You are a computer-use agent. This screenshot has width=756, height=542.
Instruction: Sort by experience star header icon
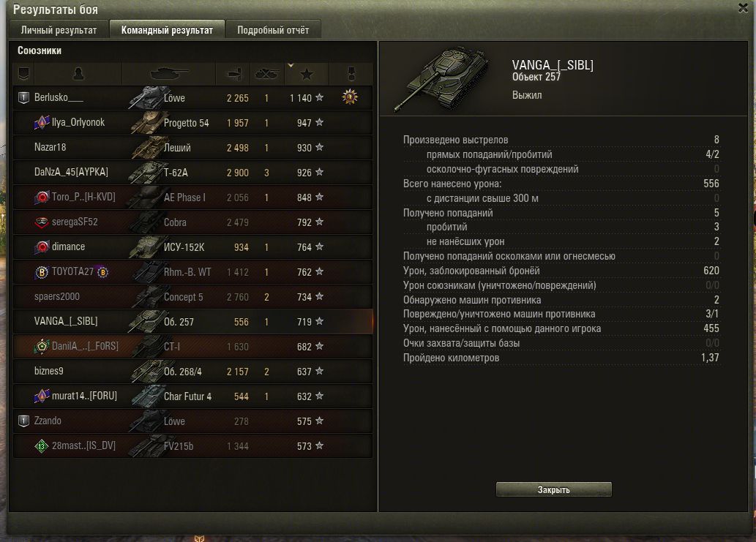307,74
